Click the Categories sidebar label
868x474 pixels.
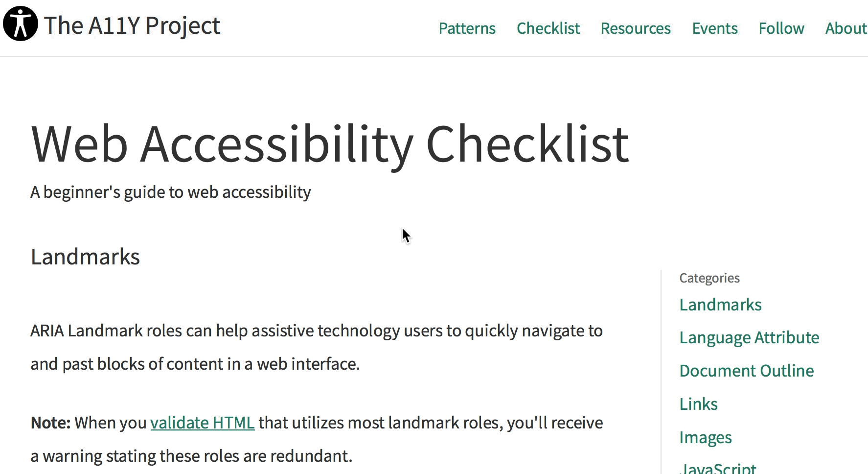click(x=709, y=278)
